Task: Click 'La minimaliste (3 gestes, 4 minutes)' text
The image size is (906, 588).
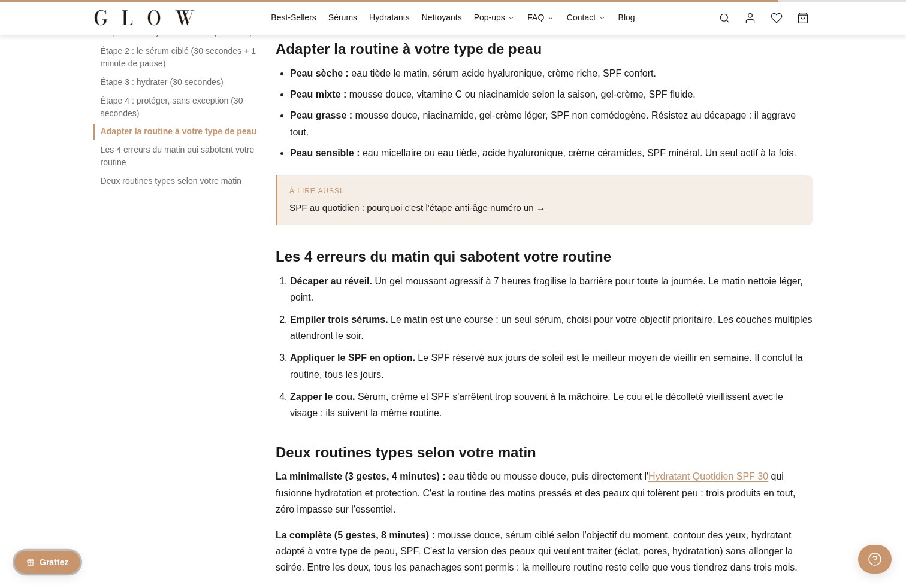Action: pos(361,477)
